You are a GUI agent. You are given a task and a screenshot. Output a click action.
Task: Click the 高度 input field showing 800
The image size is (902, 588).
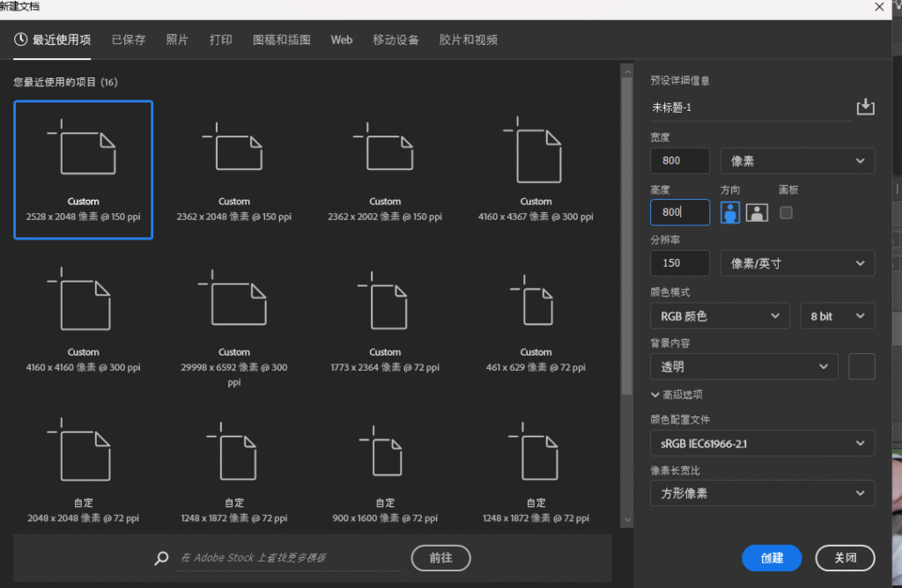(680, 212)
